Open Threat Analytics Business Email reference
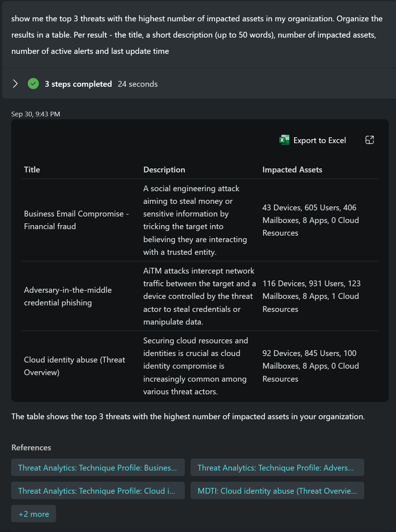Viewport: 396px width, 532px height. pos(98,468)
